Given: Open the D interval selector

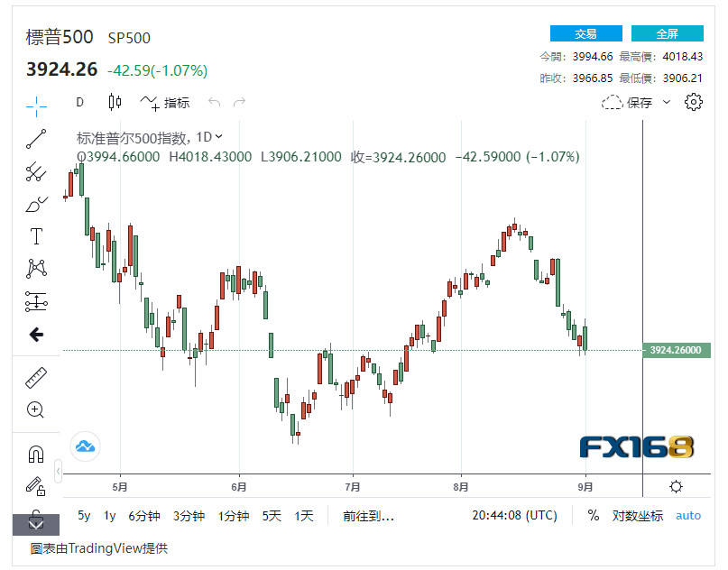Looking at the screenshot, I should click(80, 102).
